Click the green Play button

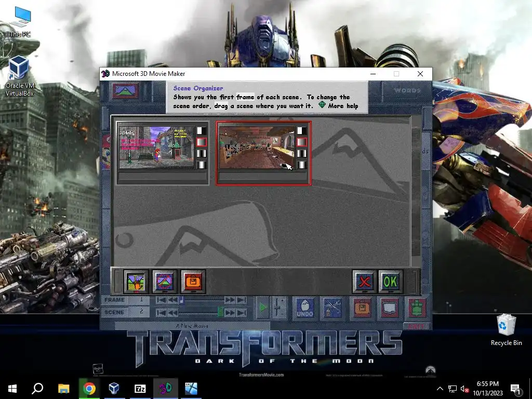tap(262, 308)
